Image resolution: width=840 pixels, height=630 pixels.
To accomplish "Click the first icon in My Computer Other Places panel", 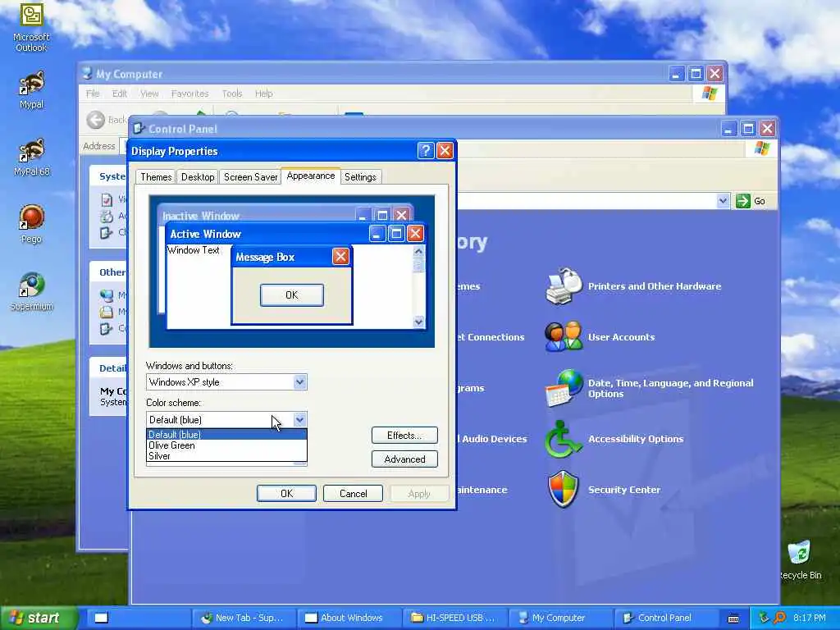I will (107, 295).
